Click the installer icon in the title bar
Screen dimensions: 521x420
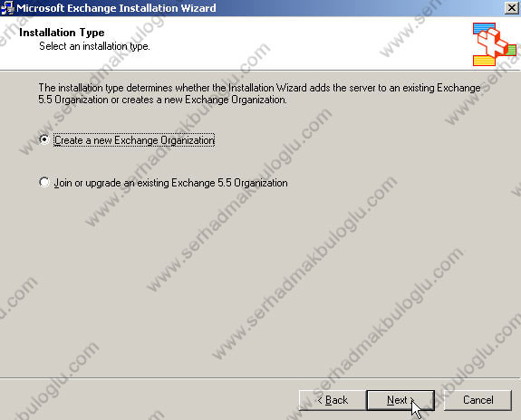(x=7, y=7)
